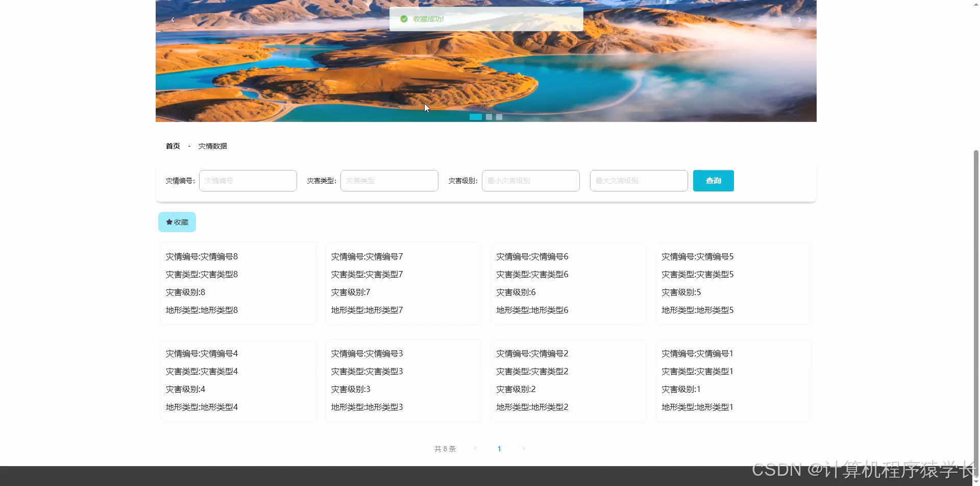Click text 灾害级别:3

coord(351,390)
